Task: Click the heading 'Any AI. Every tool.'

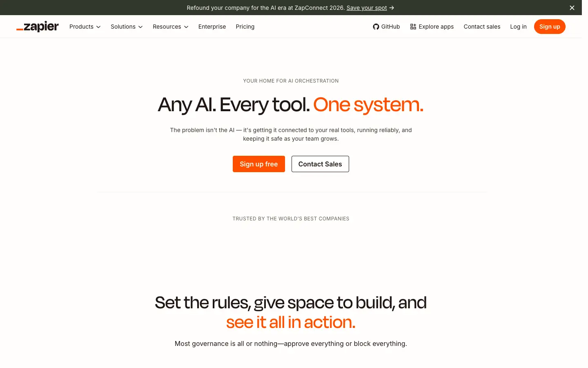Action: pos(234,105)
